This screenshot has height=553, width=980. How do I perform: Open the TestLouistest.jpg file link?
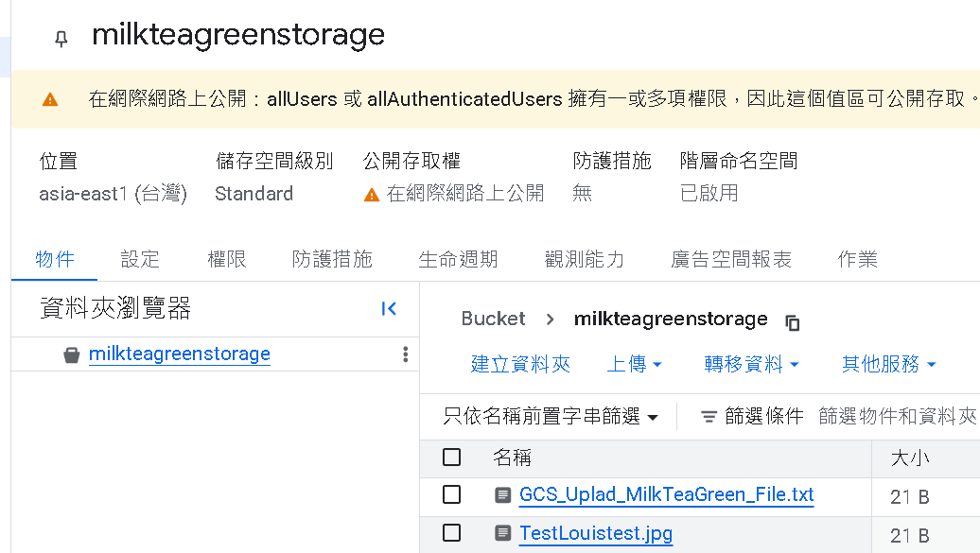(596, 533)
